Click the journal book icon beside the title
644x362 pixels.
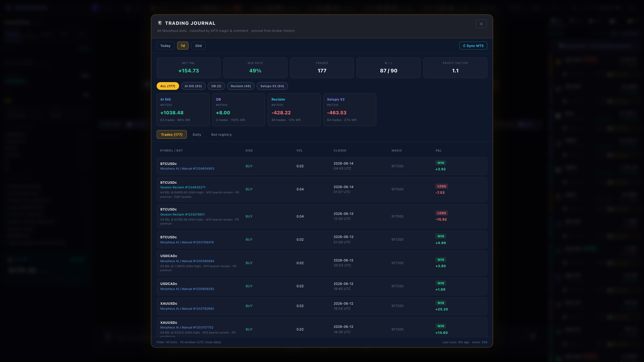coord(160,23)
